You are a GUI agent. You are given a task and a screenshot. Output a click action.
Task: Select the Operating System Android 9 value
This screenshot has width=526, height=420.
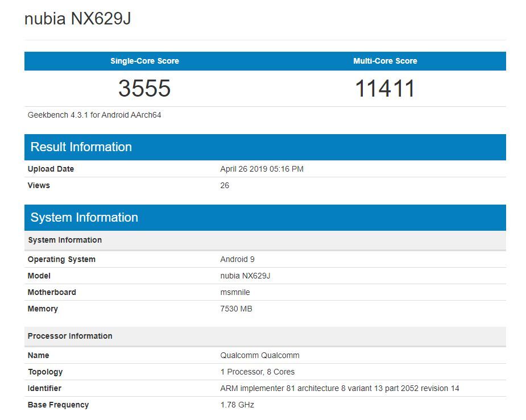(238, 259)
